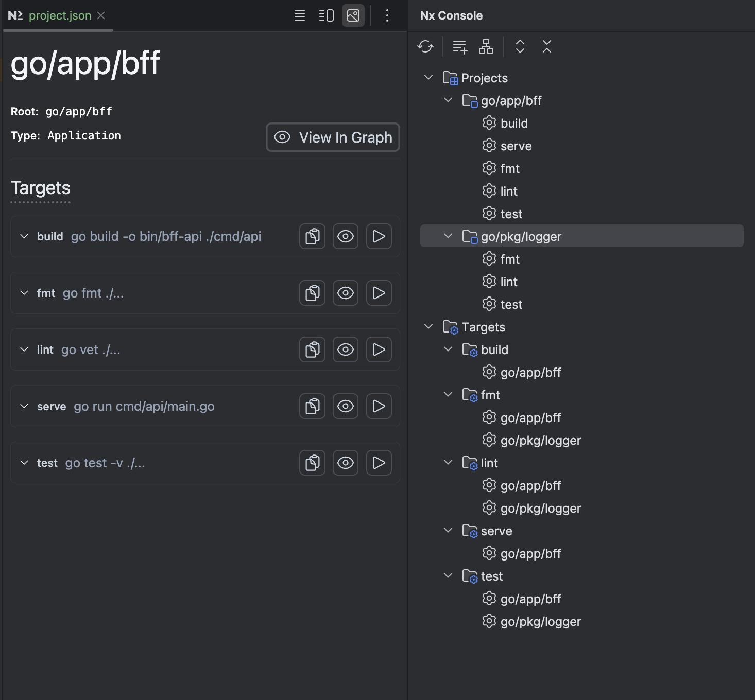This screenshot has width=755, height=700.
Task: Select test under go/app/bff project
Action: point(511,214)
